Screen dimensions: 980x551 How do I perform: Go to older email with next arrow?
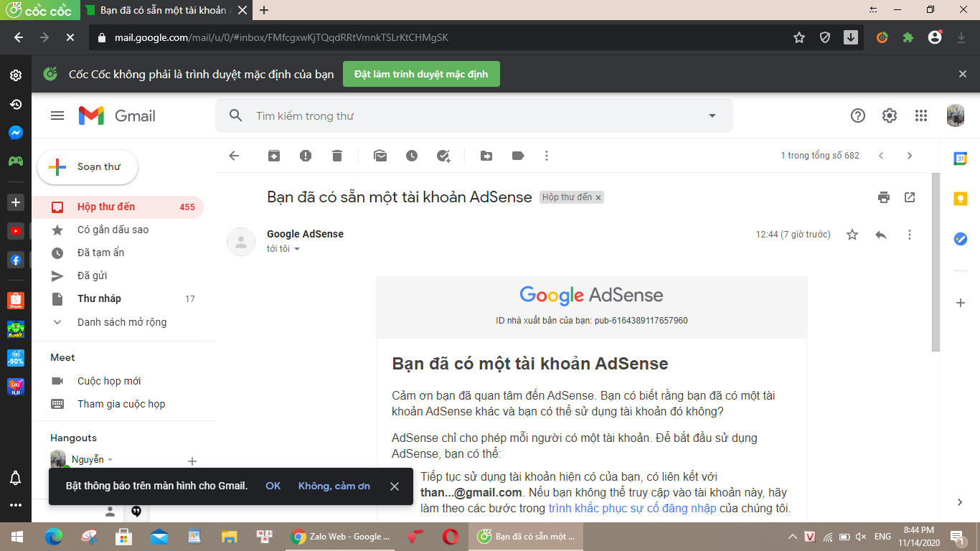[910, 156]
